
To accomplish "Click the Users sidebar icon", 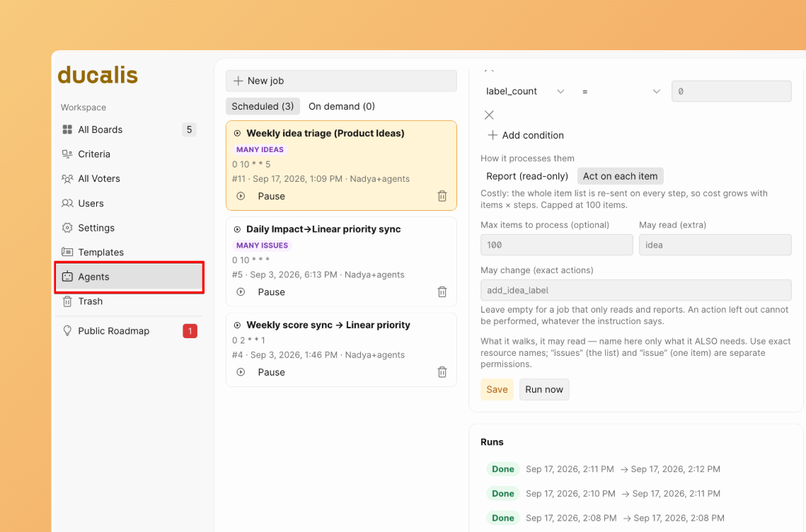I will 67,204.
